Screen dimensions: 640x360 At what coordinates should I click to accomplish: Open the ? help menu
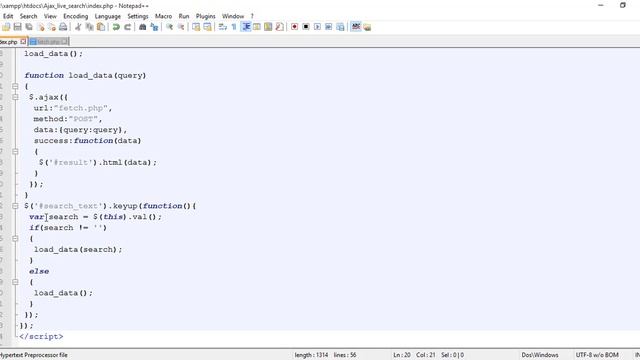pos(252,16)
